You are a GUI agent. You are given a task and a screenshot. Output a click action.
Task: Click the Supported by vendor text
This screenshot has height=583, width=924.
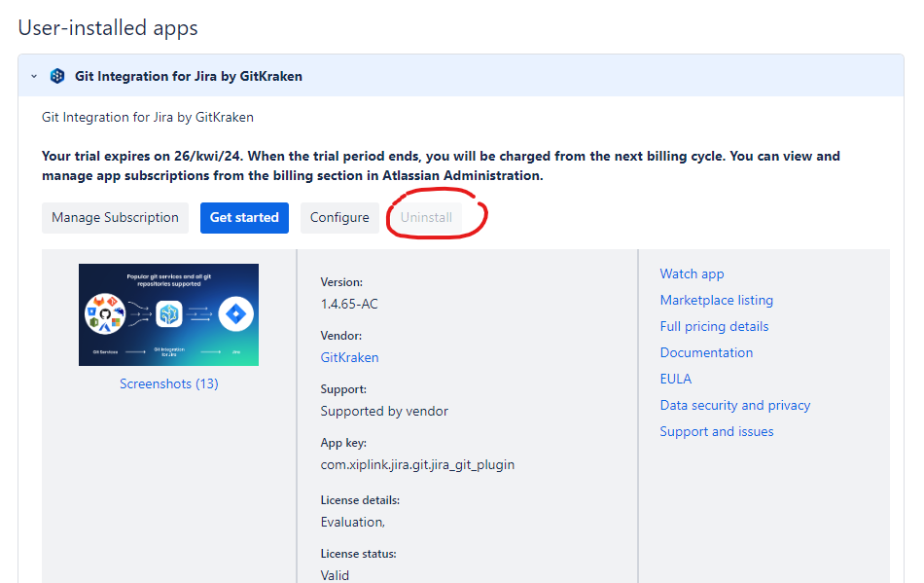(384, 411)
